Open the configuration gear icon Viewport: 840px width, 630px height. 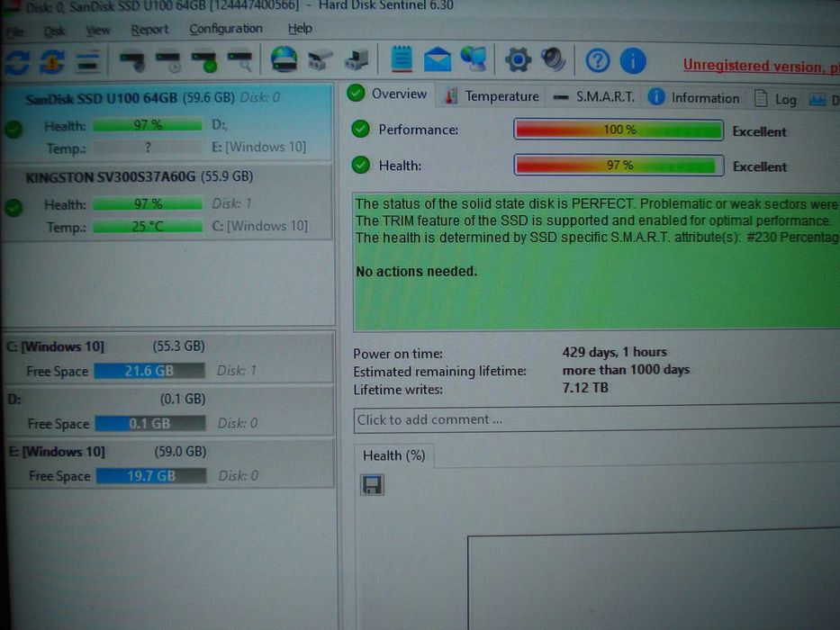[x=518, y=59]
